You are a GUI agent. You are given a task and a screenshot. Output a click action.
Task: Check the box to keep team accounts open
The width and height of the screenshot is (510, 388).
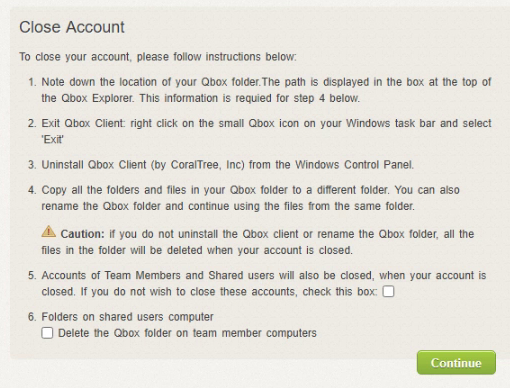tap(388, 291)
